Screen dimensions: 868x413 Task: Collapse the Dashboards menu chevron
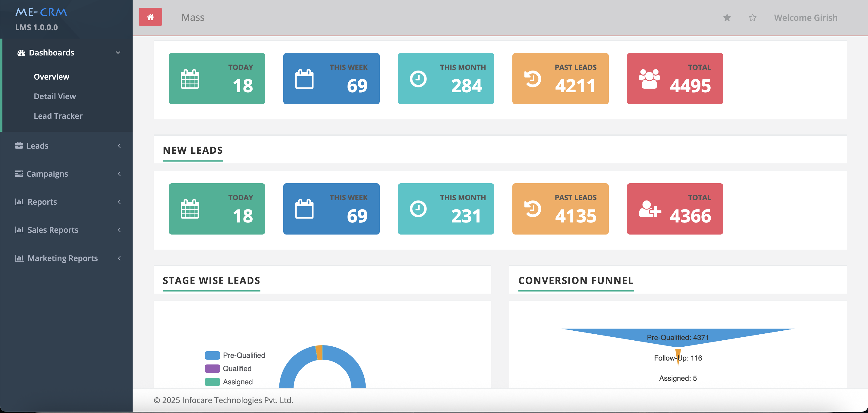[x=118, y=52]
